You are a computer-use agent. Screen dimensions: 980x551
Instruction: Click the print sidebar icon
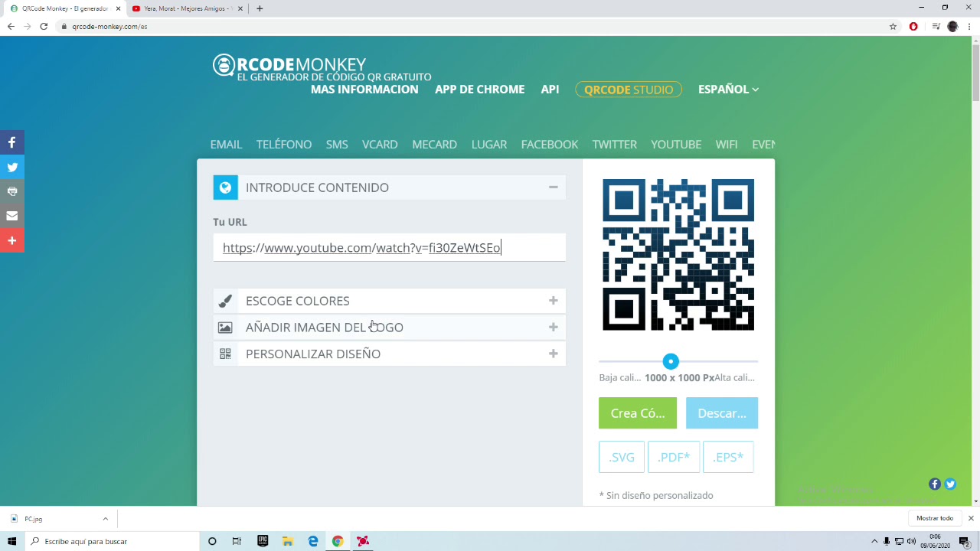click(x=12, y=191)
